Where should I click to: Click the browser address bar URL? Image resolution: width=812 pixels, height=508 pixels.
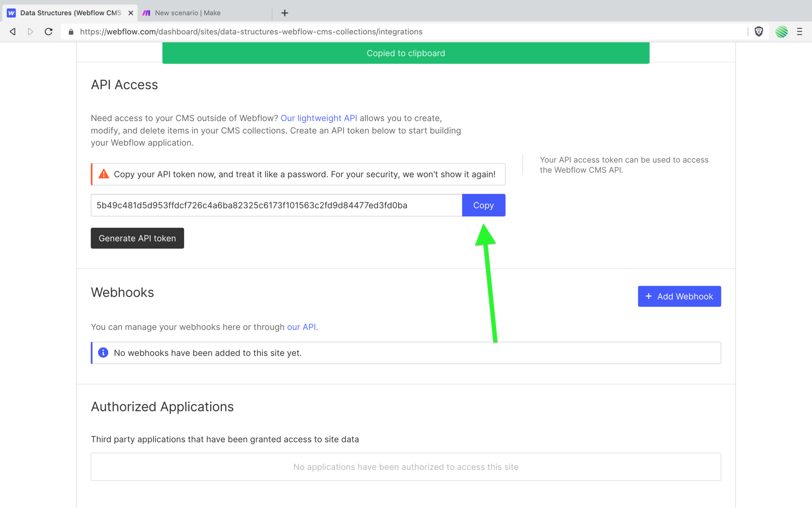click(251, 32)
